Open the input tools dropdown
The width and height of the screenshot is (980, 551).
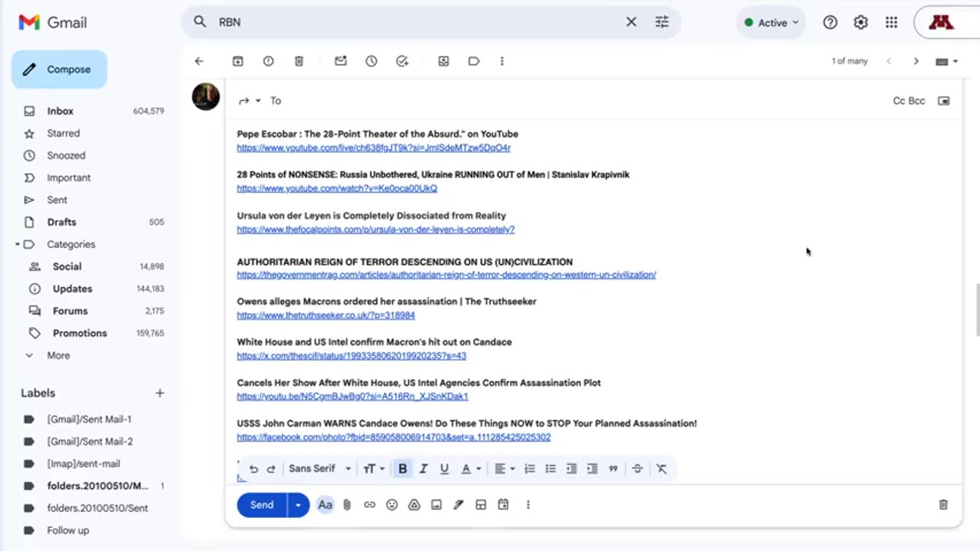(x=947, y=61)
